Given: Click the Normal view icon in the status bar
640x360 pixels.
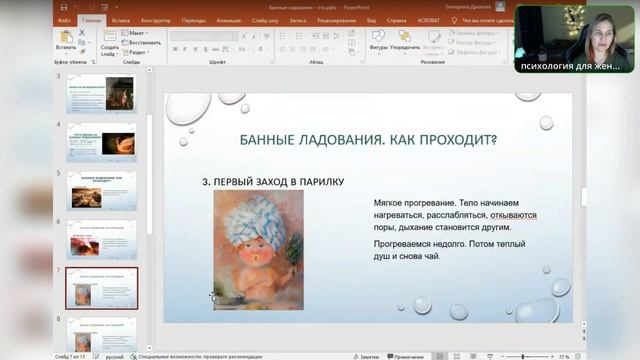Looking at the screenshot, I should (440, 357).
